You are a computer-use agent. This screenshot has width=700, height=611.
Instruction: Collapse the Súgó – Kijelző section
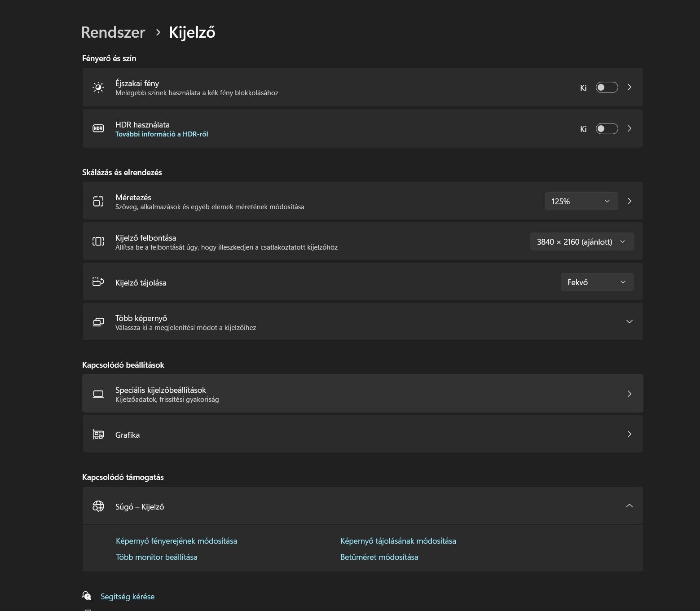point(629,506)
